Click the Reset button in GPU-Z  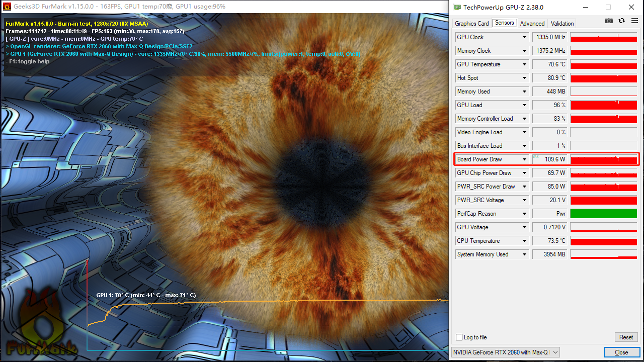point(626,337)
